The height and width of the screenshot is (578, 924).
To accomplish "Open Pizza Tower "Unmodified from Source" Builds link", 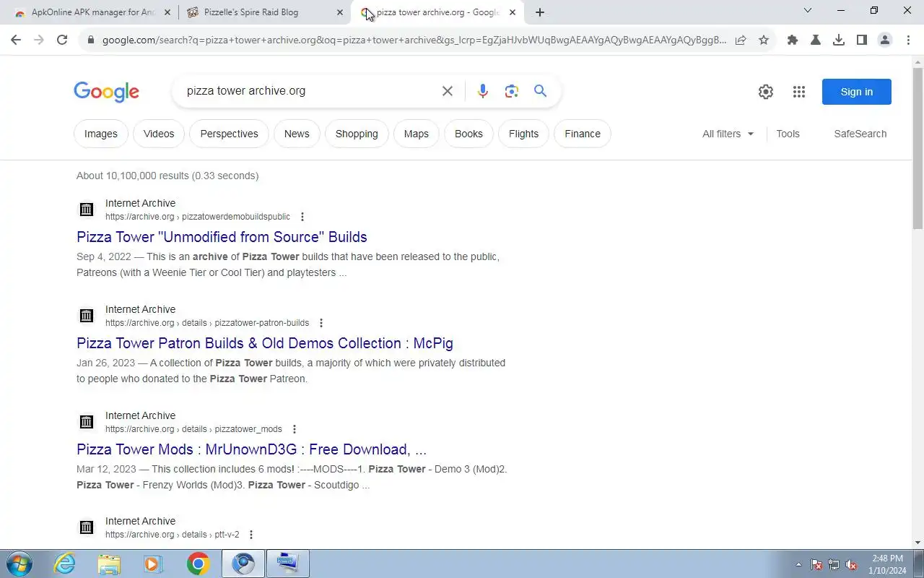I will point(222,237).
